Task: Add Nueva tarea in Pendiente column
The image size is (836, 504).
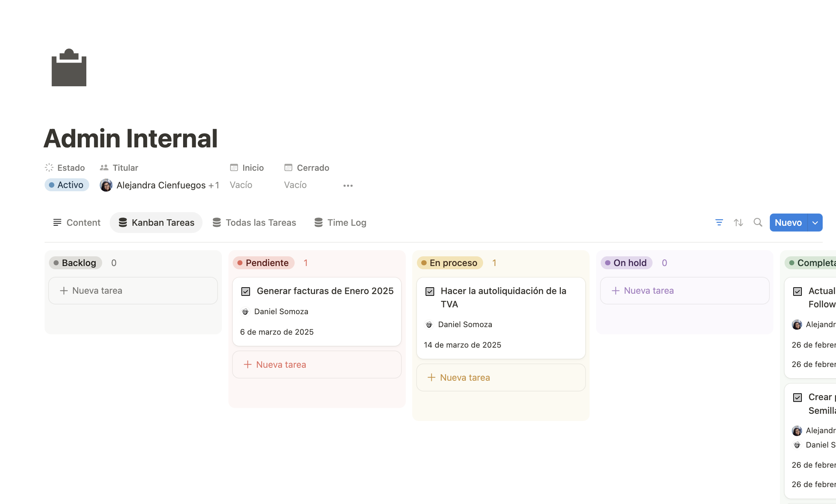Action: tap(317, 365)
